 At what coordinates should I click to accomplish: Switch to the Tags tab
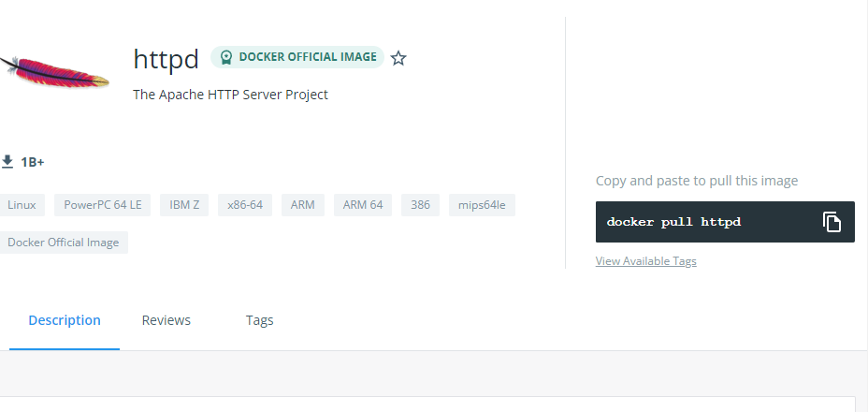[260, 320]
